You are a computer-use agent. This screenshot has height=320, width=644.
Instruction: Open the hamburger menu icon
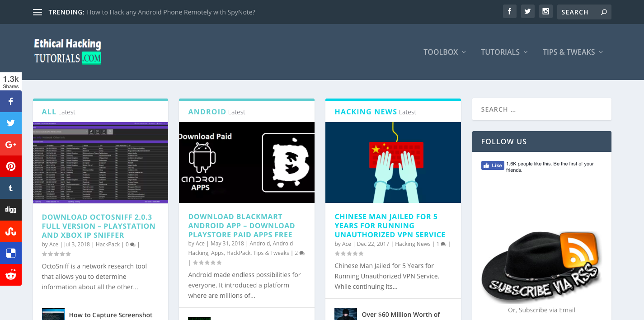[x=38, y=12]
